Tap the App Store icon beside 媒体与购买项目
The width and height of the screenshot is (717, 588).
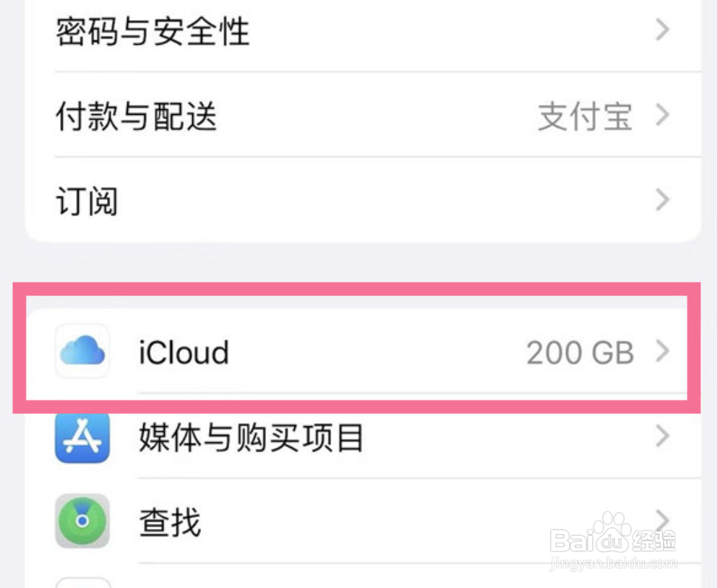(82, 437)
